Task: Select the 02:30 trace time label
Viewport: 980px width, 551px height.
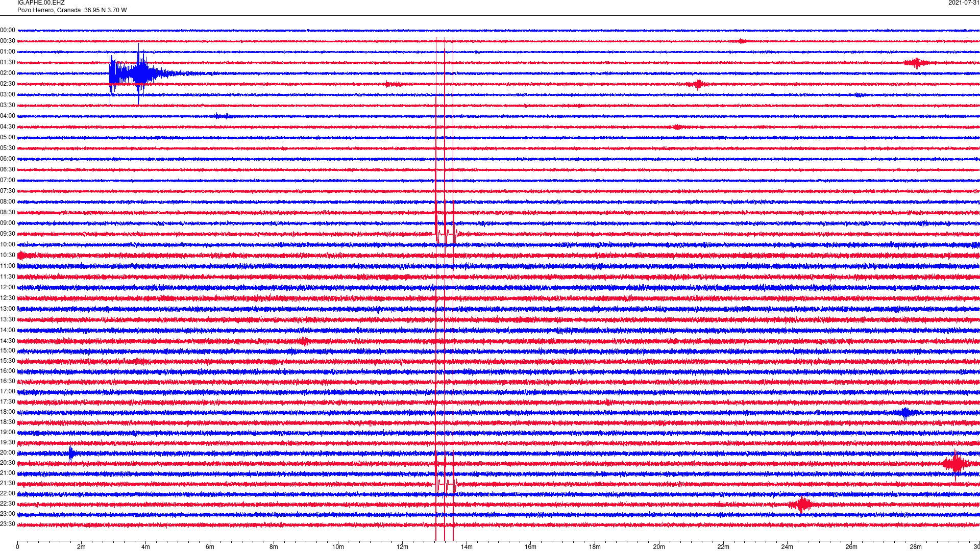Action: tap(8, 84)
